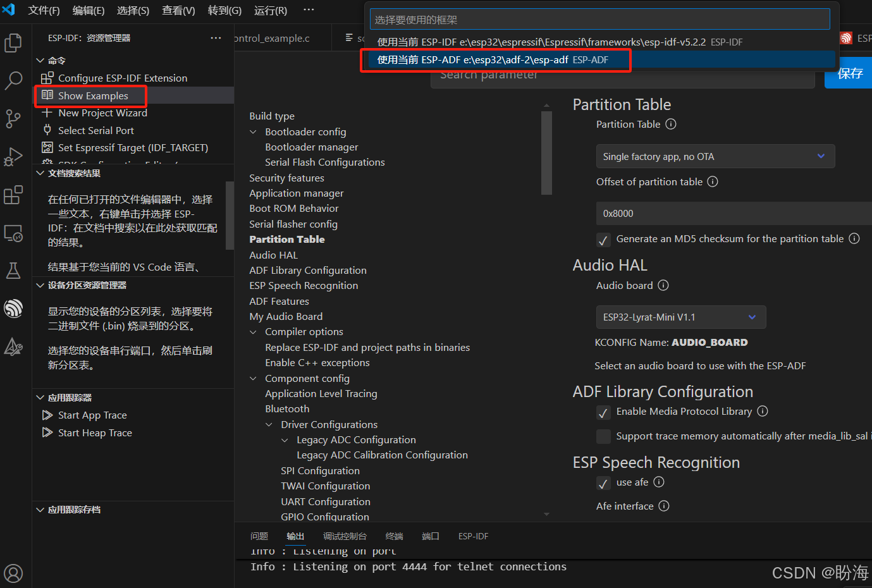Collapse the Driver Configurations tree node

[x=269, y=424]
